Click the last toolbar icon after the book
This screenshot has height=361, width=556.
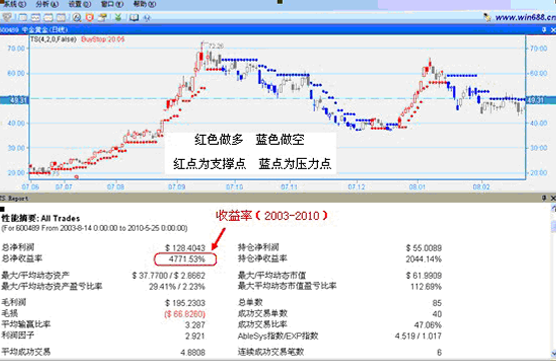(x=147, y=18)
